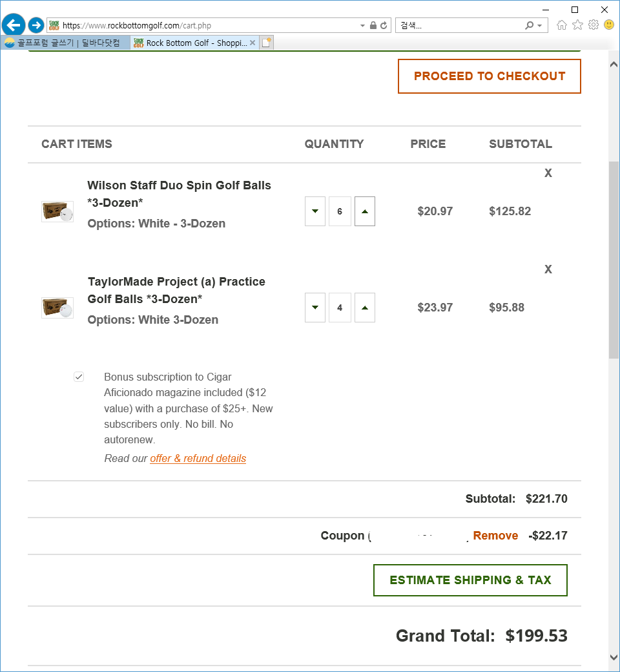Switch to the 딜바다닷컴 golf forum tab
The width and height of the screenshot is (620, 672).
tap(65, 43)
